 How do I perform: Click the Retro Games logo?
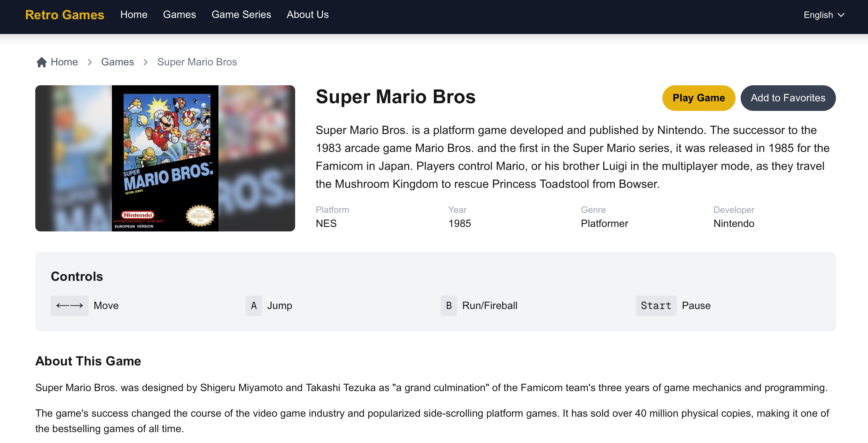pos(64,15)
